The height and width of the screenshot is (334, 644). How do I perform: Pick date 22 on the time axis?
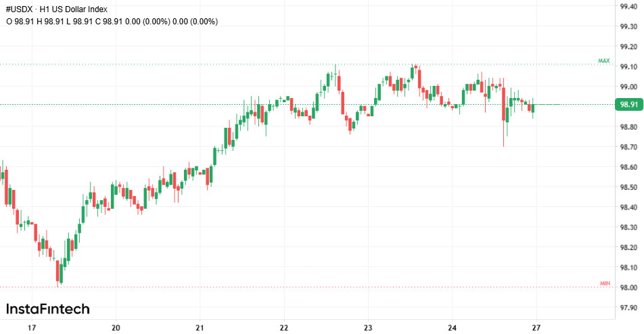pos(284,327)
